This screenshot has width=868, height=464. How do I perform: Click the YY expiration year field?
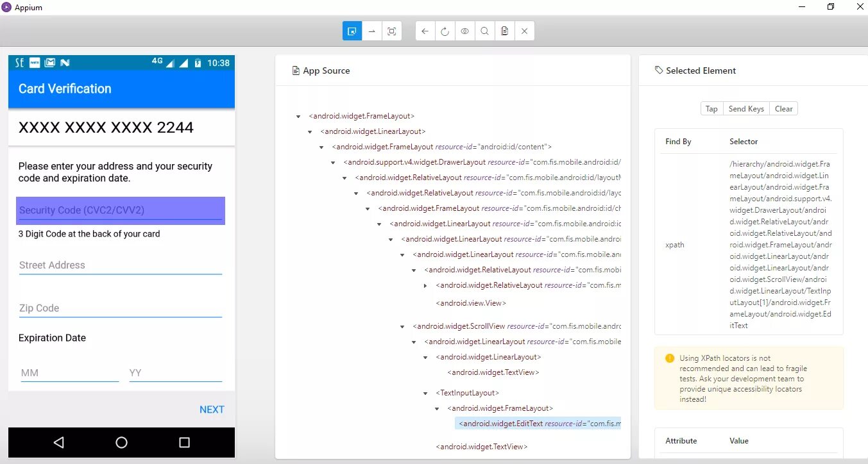(x=176, y=373)
